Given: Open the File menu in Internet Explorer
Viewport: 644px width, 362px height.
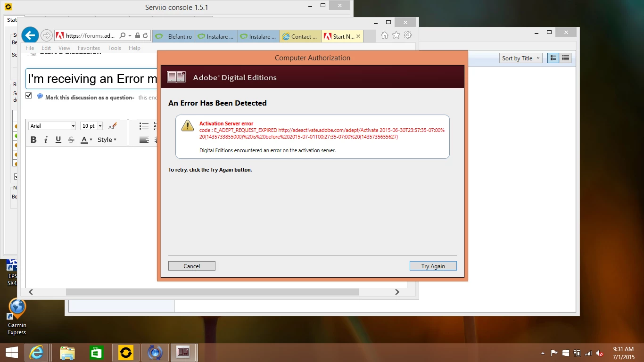Looking at the screenshot, I should coord(30,48).
